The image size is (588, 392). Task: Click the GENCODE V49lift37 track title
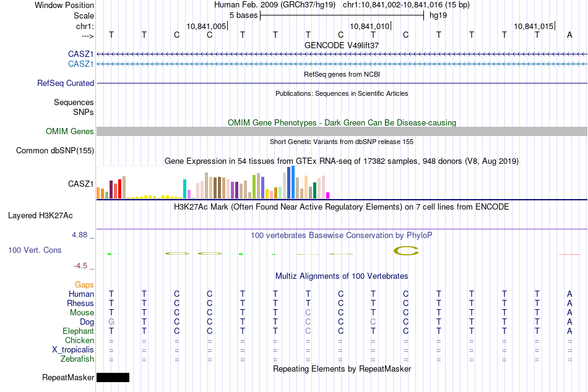[x=342, y=45]
